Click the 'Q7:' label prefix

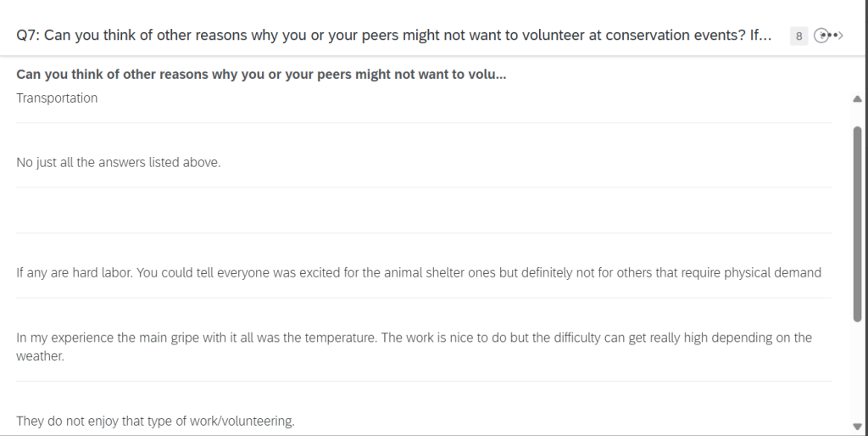28,36
